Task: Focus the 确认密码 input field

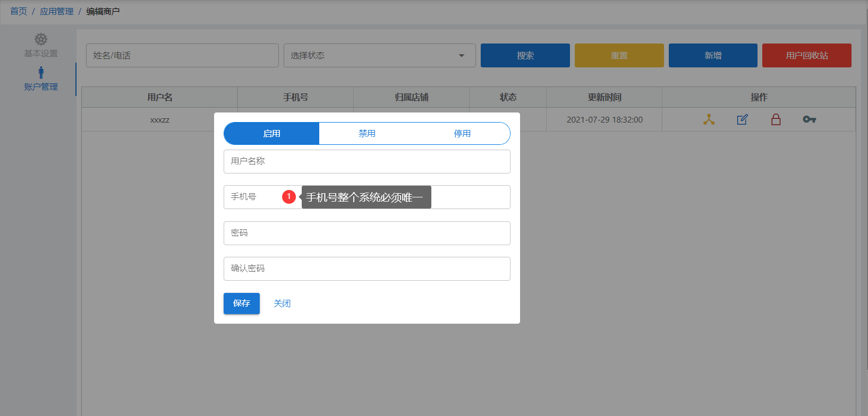Action: [367, 268]
